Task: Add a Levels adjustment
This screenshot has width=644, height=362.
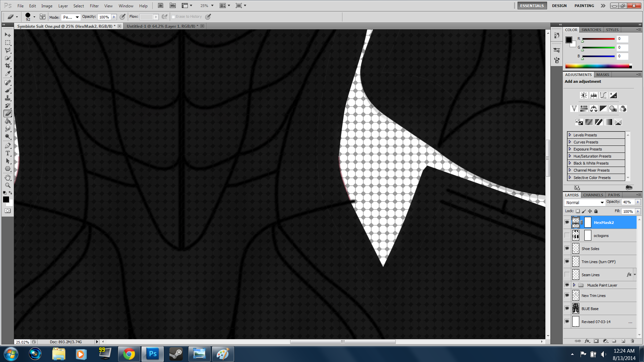Action: 594,95
